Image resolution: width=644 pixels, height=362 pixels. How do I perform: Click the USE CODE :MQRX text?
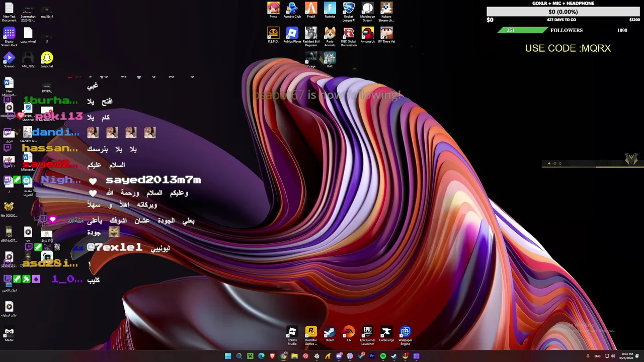568,48
